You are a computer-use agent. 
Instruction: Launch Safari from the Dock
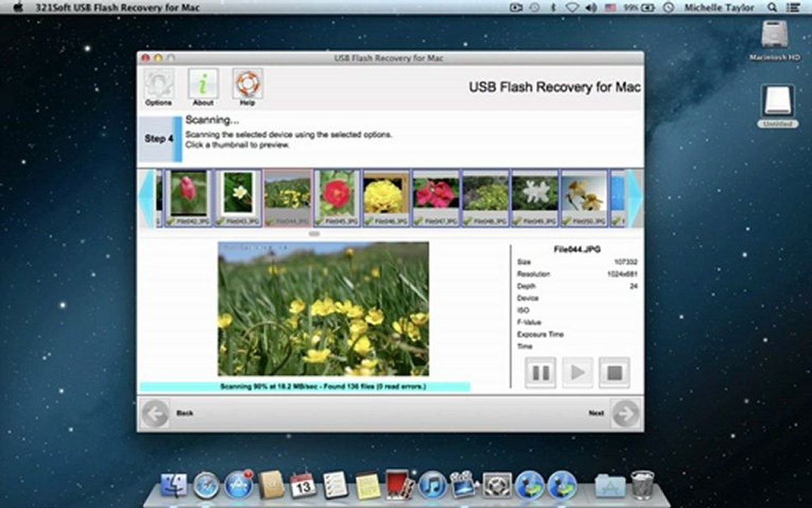pos(206,485)
